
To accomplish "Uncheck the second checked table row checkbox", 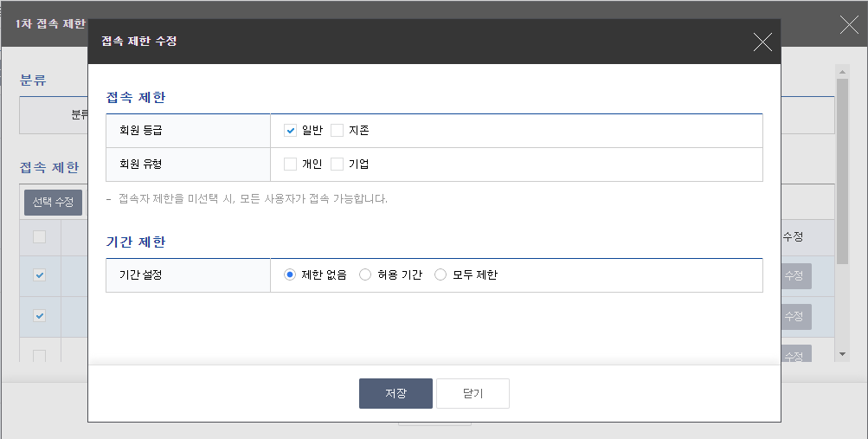I will [x=40, y=316].
